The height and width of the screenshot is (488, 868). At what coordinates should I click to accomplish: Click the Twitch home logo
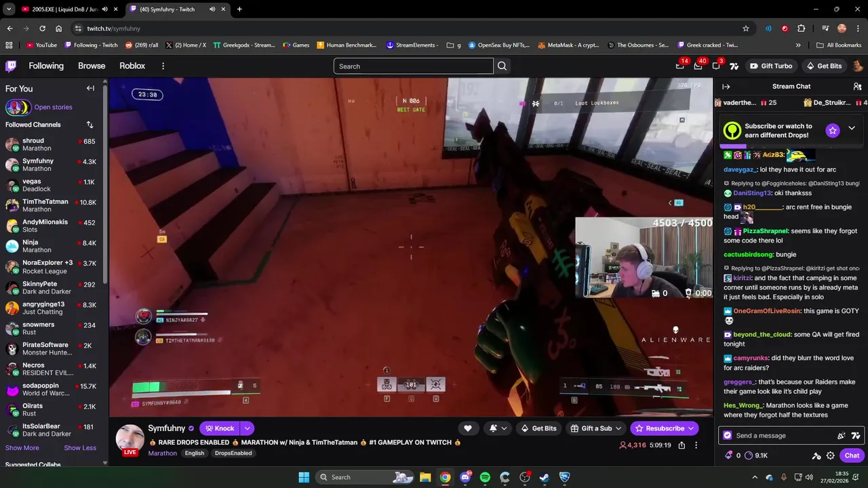(11, 66)
